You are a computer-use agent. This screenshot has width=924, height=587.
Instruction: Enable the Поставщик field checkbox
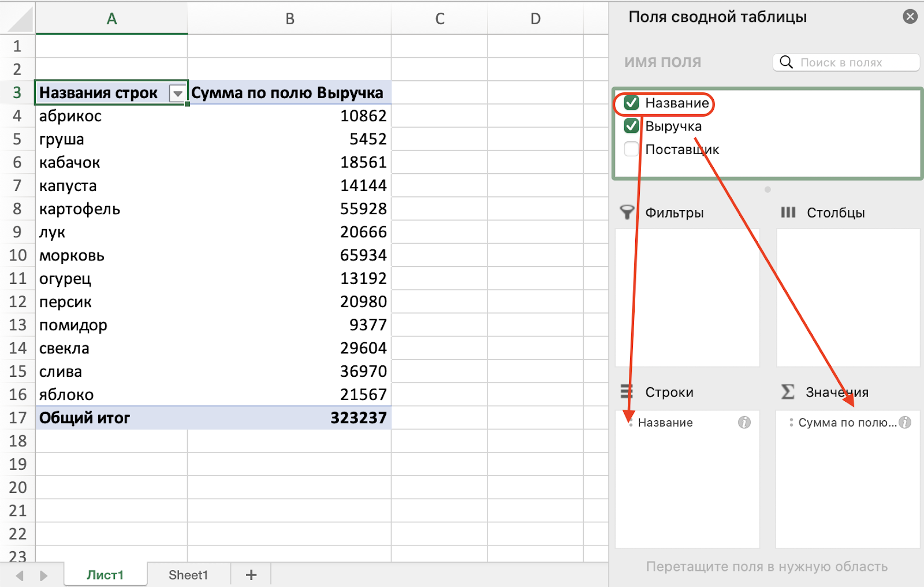pyautogui.click(x=632, y=149)
